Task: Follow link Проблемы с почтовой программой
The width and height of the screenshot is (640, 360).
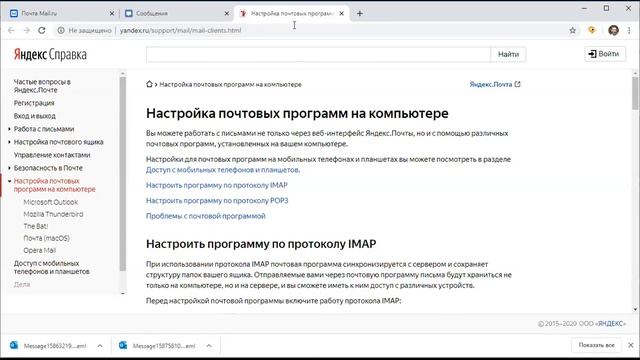Action: (206, 216)
